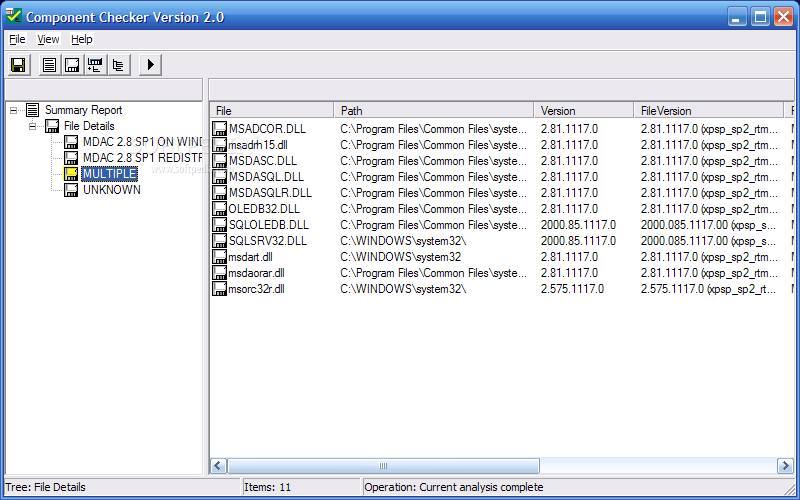Maximize the Component Checker window
This screenshot has width=800, height=500.
tap(760, 16)
